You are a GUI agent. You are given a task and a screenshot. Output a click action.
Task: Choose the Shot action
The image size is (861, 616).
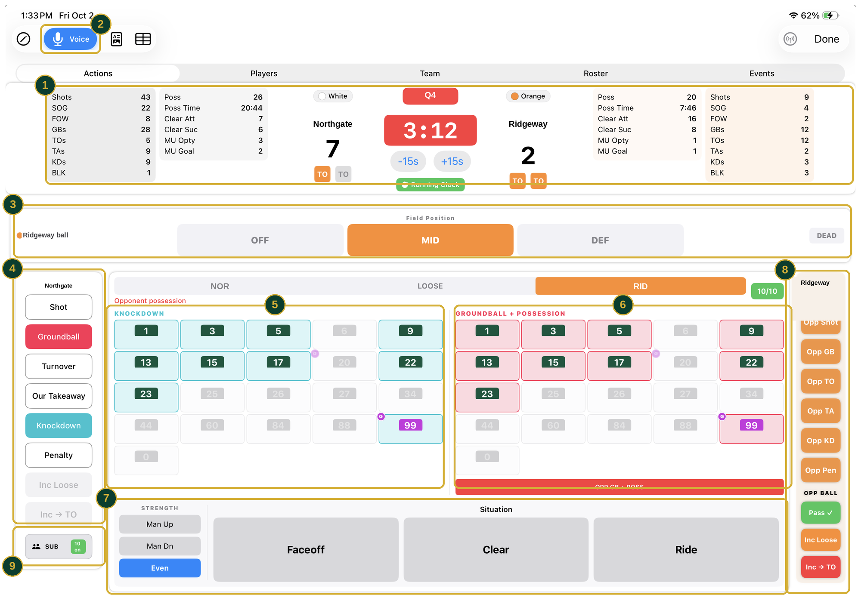tap(59, 307)
